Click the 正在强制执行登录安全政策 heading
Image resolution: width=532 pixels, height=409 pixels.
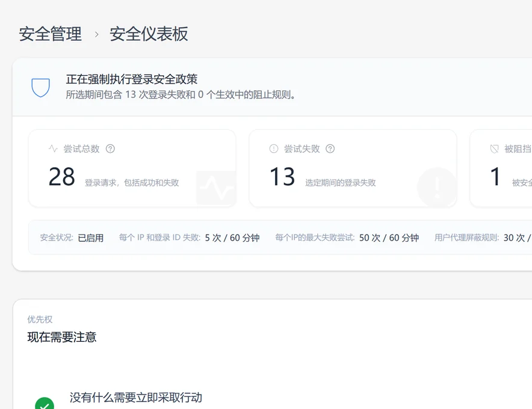[x=132, y=79]
